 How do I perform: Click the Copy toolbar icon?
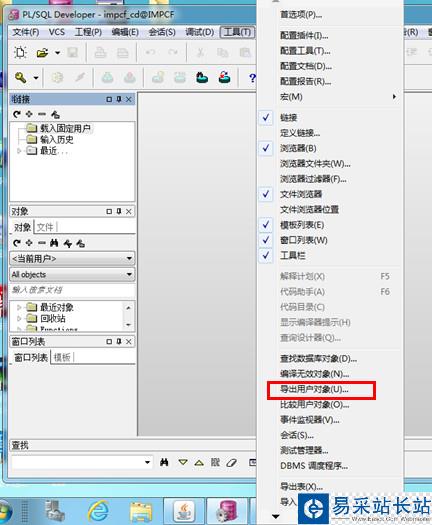tap(223, 53)
